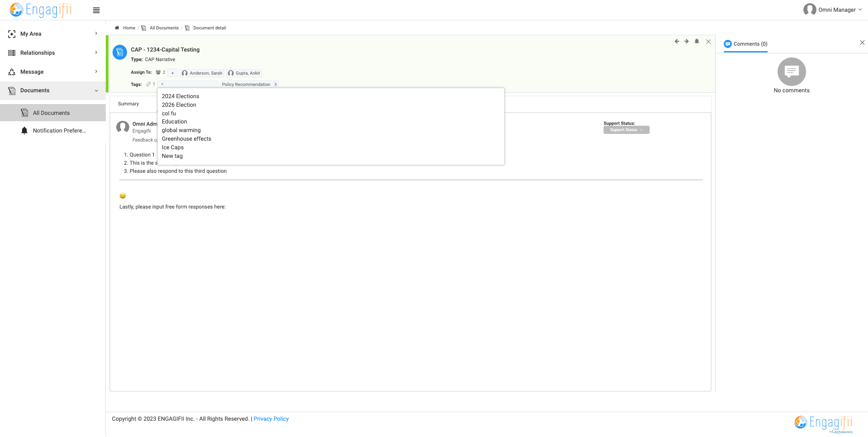
Task: Select the New tag option
Action: [x=172, y=156]
